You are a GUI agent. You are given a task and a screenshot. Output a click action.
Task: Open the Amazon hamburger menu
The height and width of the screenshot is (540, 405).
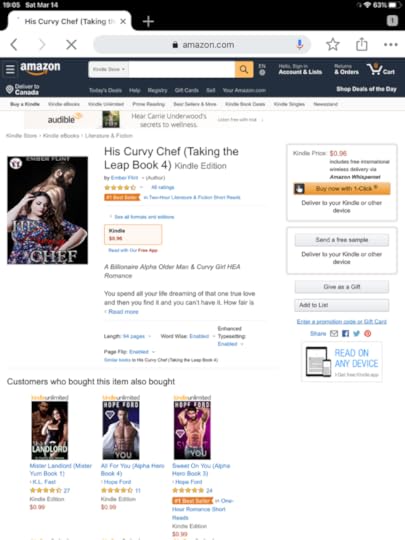coord(10,69)
